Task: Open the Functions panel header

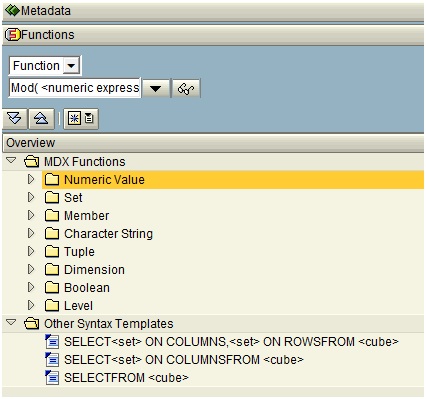Action: 213,35
